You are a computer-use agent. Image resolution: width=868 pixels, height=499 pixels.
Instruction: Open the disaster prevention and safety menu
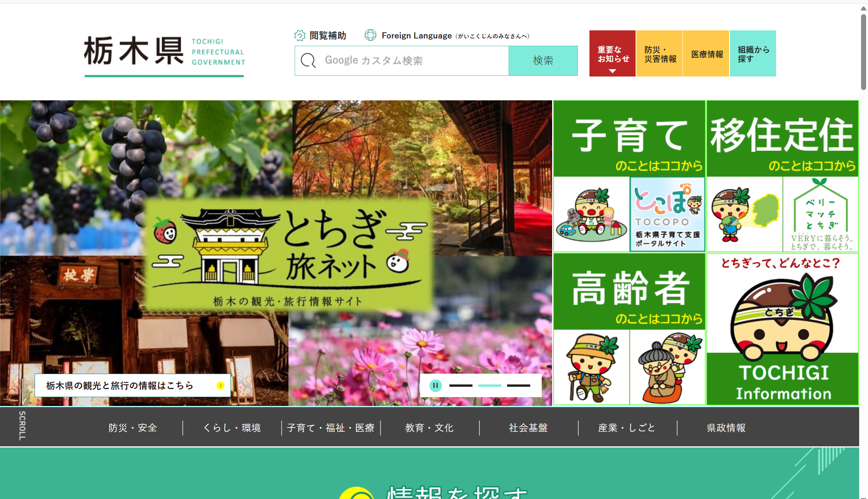coord(133,427)
